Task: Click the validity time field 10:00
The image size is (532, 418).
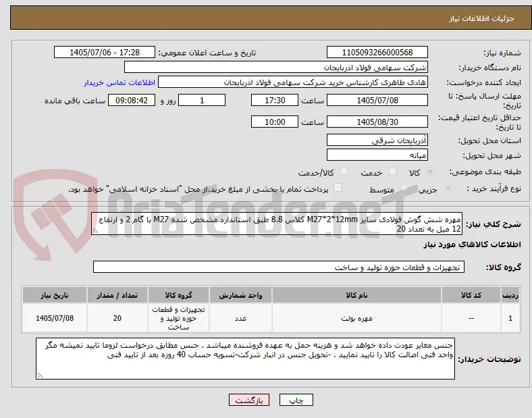Action: point(275,122)
